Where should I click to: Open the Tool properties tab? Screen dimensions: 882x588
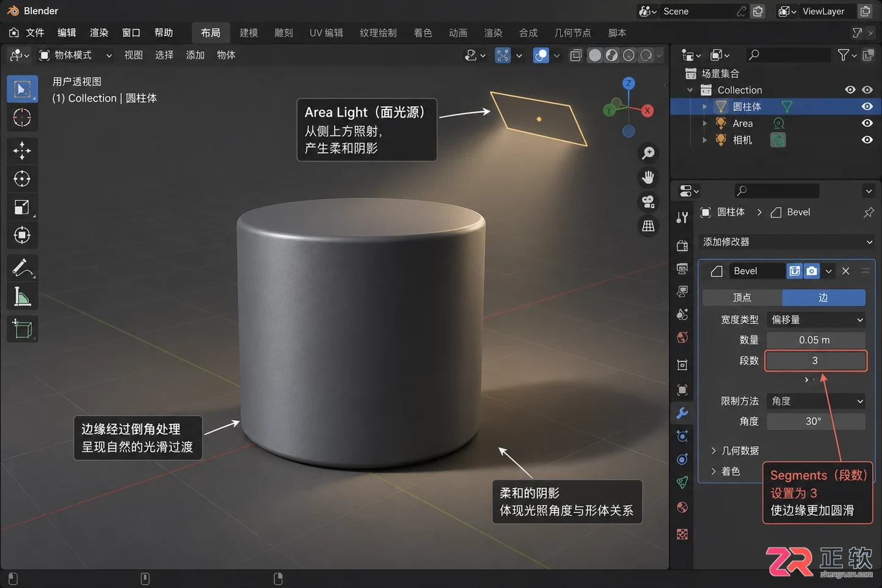[682, 217]
